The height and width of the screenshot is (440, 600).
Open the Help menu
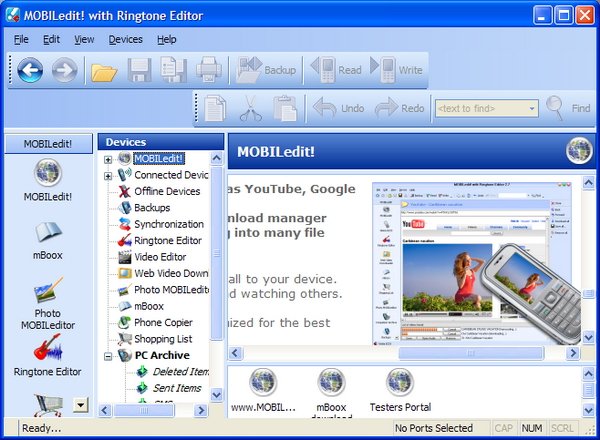point(166,39)
